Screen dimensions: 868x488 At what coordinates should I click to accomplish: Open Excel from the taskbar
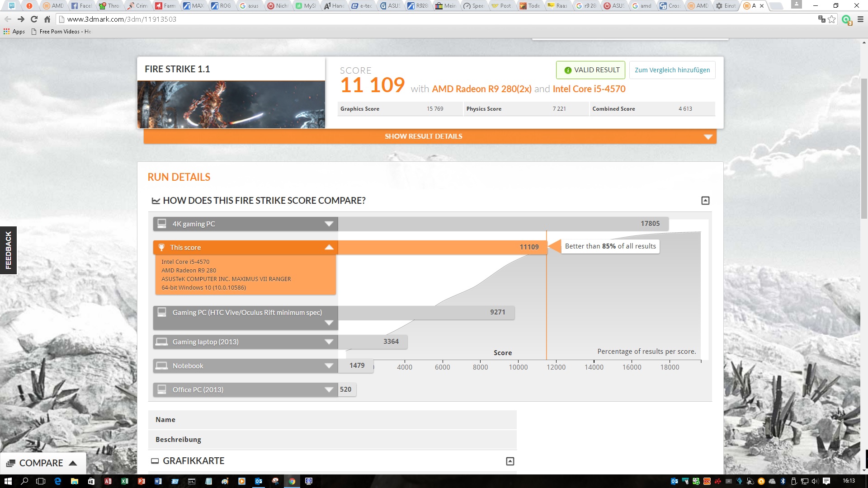click(125, 481)
